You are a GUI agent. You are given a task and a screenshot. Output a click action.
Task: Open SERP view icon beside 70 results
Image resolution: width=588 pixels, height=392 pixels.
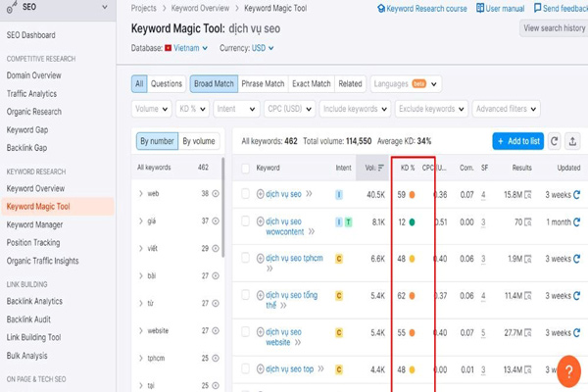tap(528, 222)
